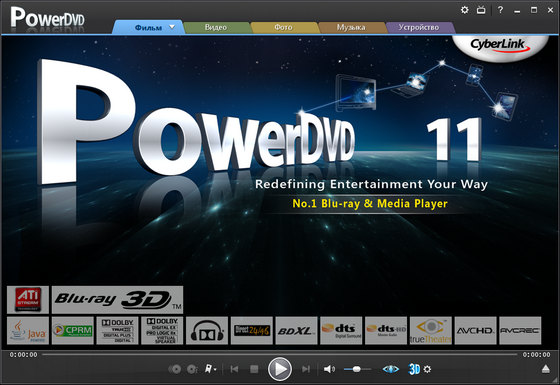Click the AVCHD badge
The height and width of the screenshot is (385, 560).
coord(475,330)
